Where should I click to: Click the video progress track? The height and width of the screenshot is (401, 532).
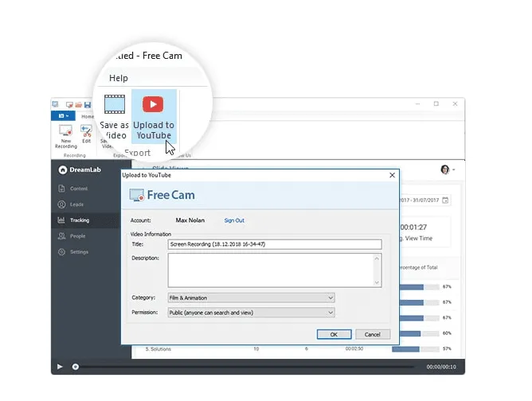[x=247, y=367]
